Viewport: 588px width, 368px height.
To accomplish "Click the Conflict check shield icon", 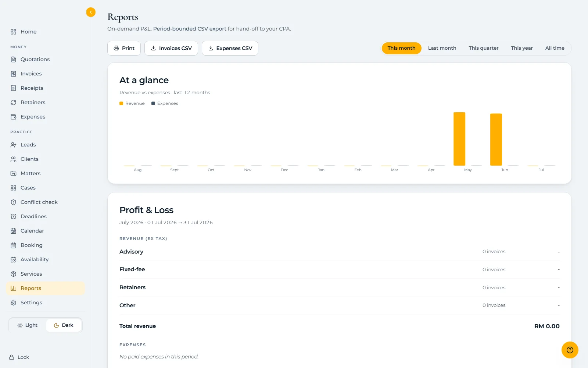I will [14, 202].
